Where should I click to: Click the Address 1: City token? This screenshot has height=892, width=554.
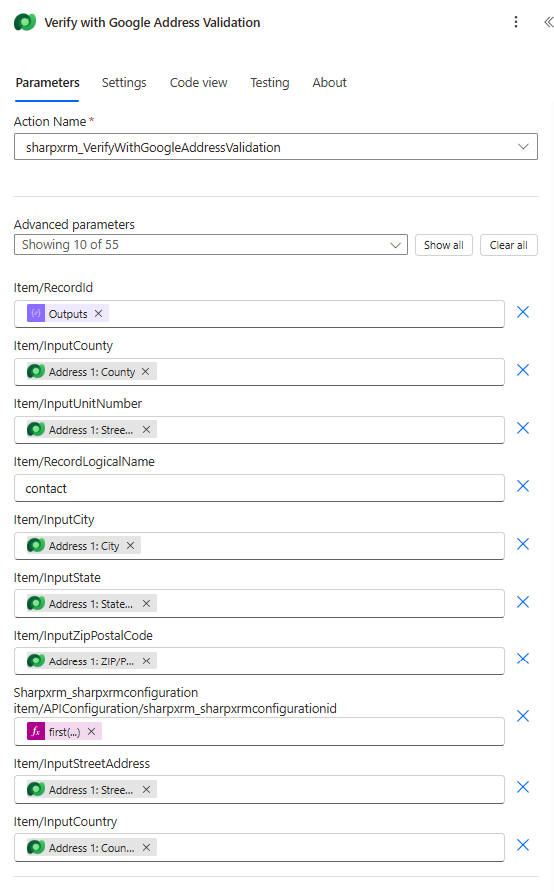point(84,546)
